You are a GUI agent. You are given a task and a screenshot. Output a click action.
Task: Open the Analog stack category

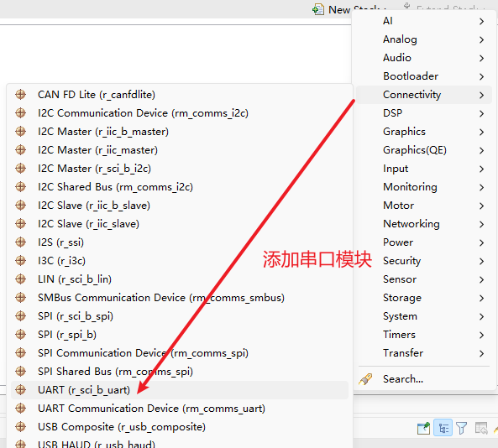tap(424, 39)
